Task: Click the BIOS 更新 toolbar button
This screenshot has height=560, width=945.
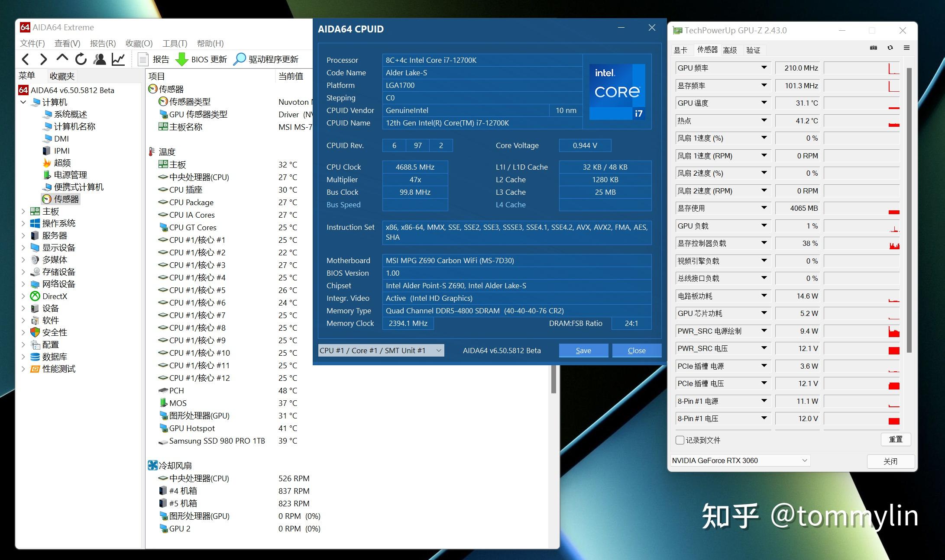Action: 201,59
